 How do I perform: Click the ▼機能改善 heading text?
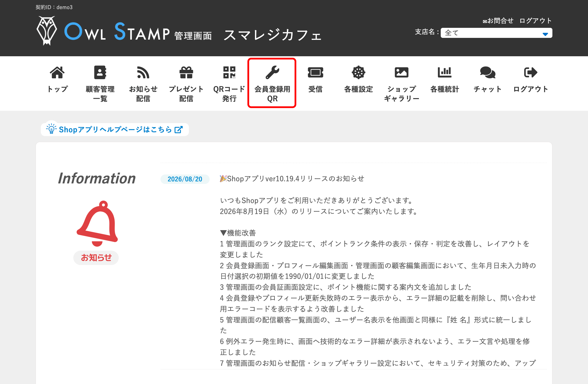click(x=238, y=233)
